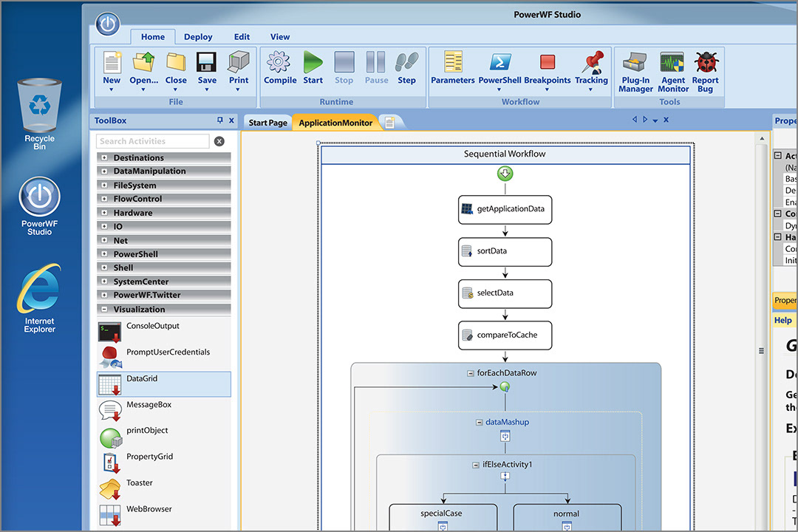
Task: Open a workflow with the Open icon
Action: [144, 62]
